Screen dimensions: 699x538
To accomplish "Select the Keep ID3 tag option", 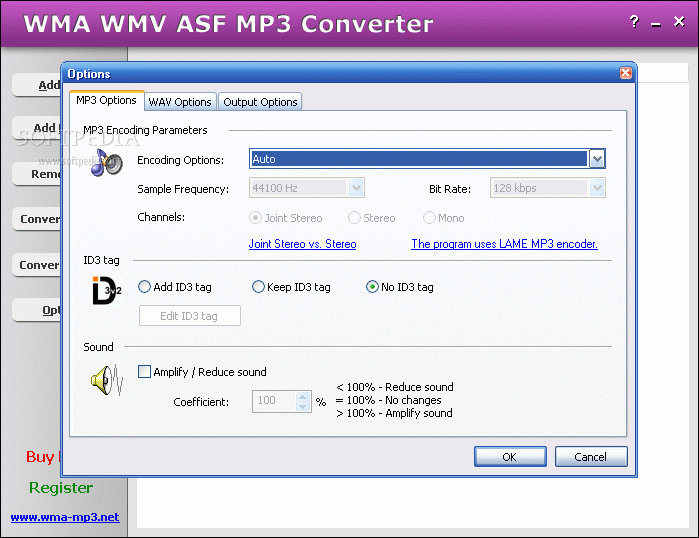I will click(x=258, y=287).
